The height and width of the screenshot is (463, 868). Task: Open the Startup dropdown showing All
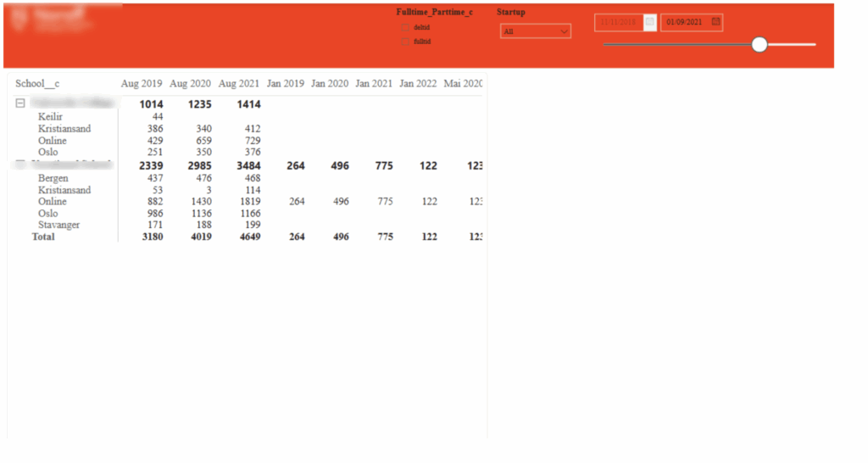click(x=535, y=31)
